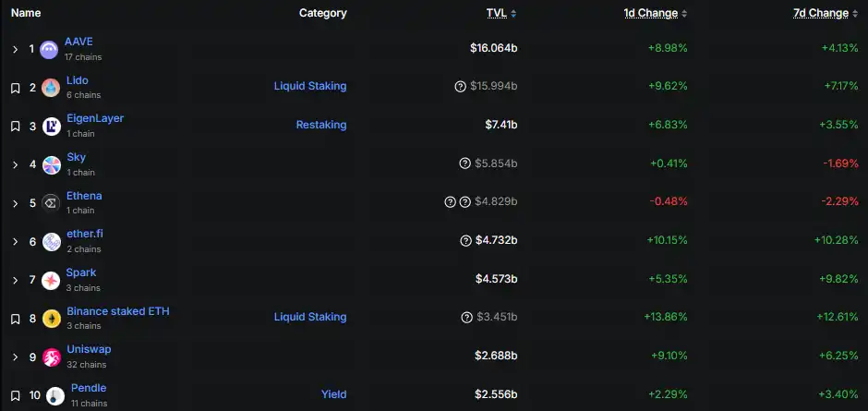Open the Pendle protocol link
868x411 pixels.
click(x=89, y=388)
